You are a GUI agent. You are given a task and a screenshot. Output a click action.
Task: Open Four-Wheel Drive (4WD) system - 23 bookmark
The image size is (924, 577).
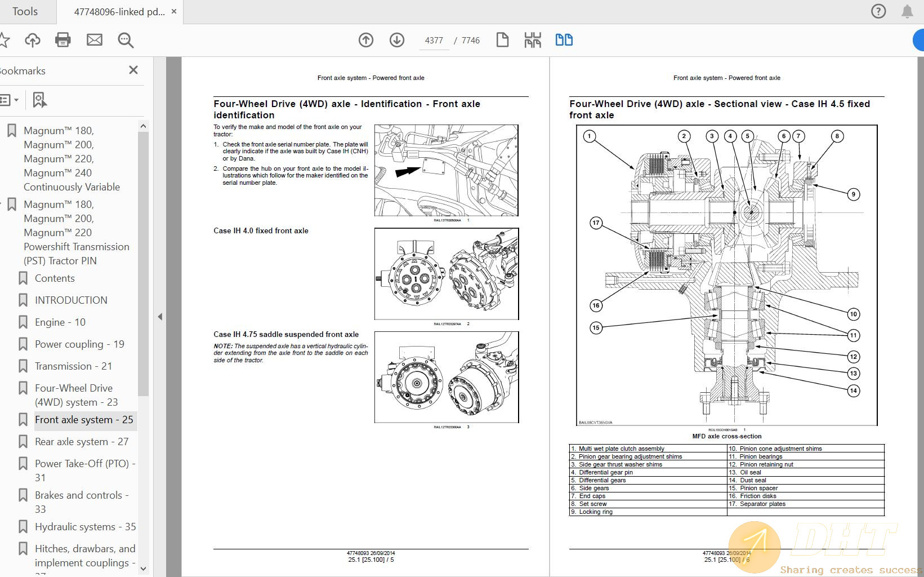(x=76, y=395)
